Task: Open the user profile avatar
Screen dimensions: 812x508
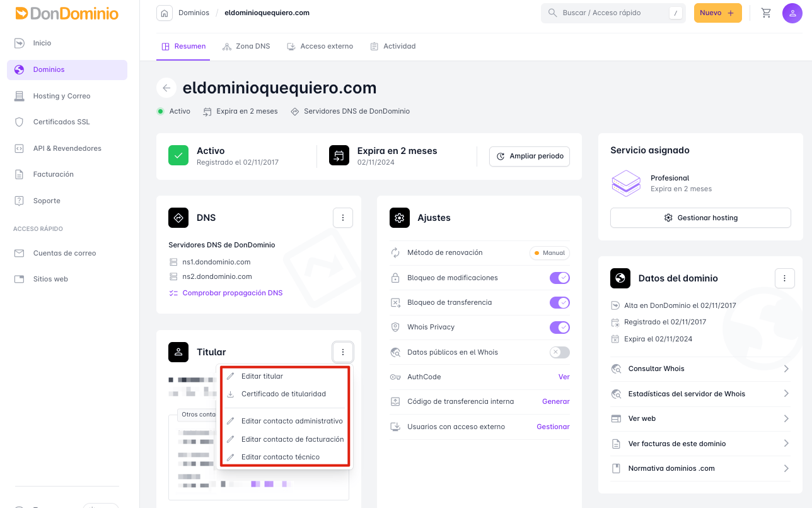Action: click(792, 13)
